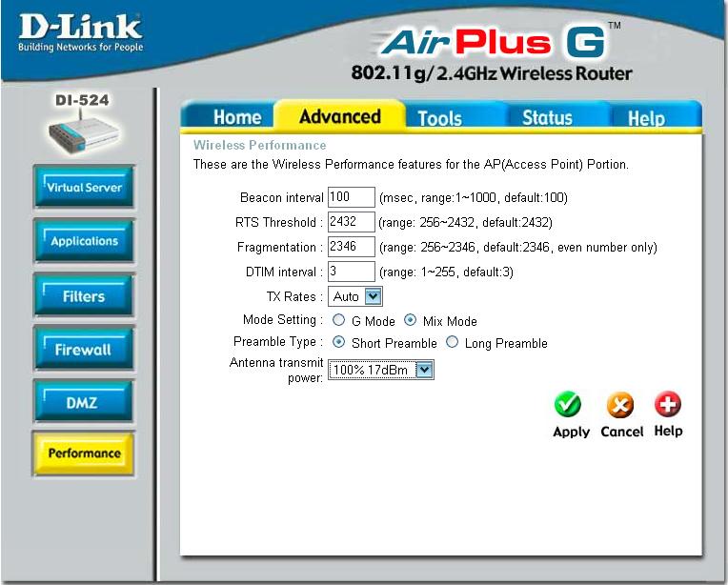
Task: Choose the Short Preamble option
Action: click(338, 343)
